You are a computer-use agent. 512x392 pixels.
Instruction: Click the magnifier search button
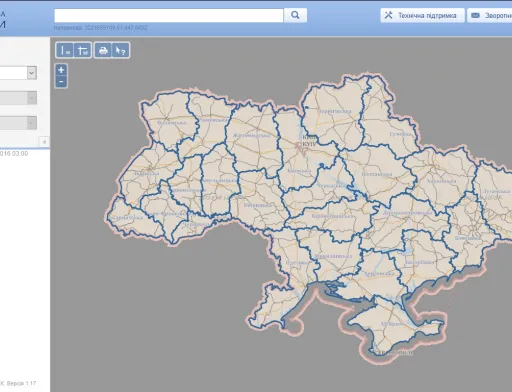pos(295,15)
